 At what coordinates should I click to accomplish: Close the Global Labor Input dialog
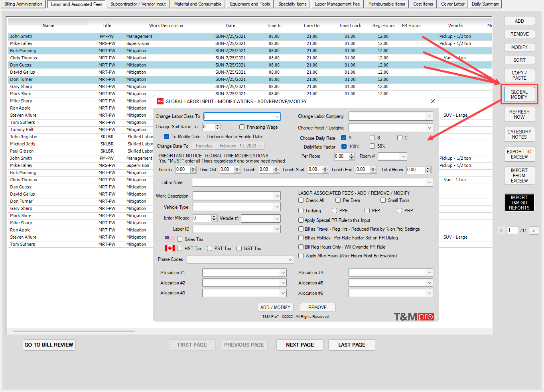[432, 101]
